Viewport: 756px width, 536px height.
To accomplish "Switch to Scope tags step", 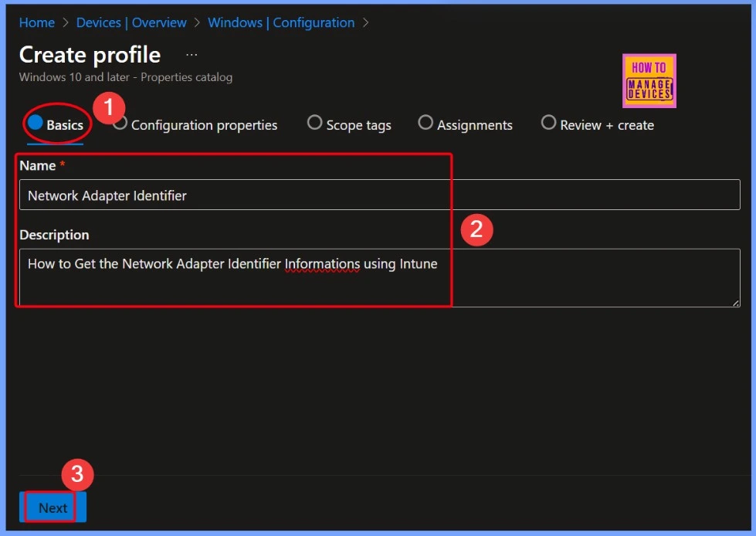I will coord(349,125).
